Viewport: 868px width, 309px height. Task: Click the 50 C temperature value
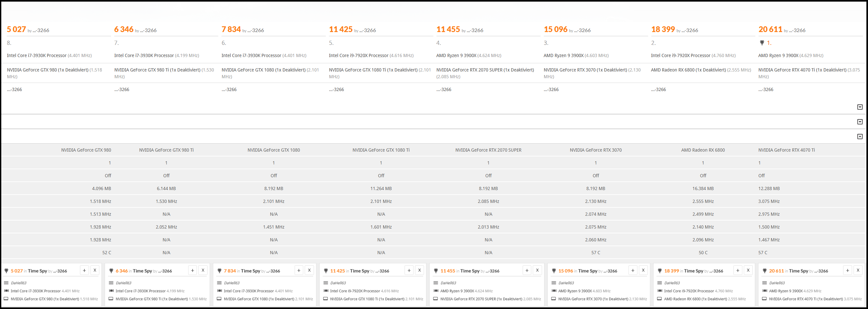click(x=703, y=253)
